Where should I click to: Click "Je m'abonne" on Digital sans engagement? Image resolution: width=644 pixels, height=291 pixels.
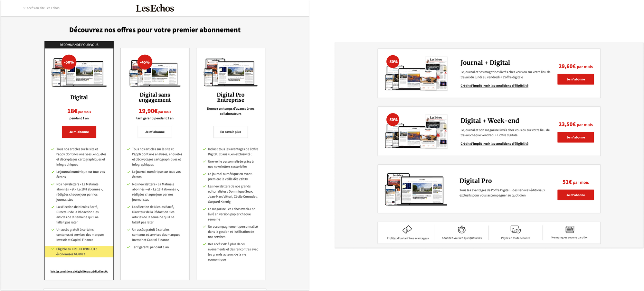pos(155,132)
